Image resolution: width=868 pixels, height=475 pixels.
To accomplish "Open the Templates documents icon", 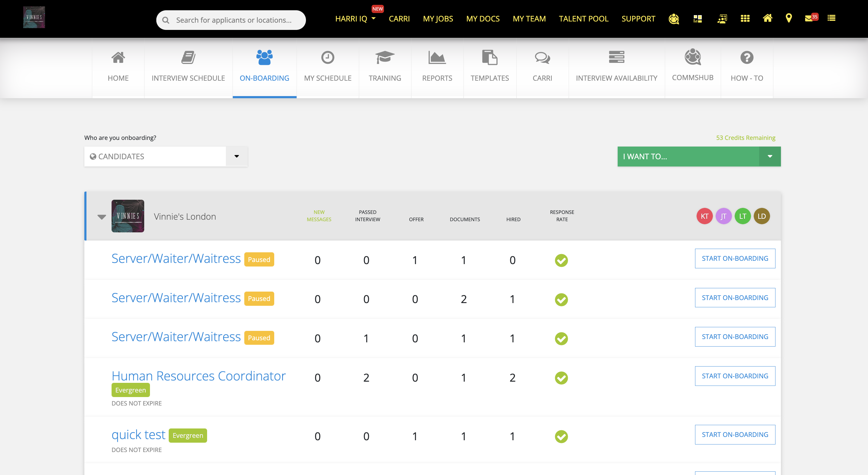I will click(x=489, y=57).
